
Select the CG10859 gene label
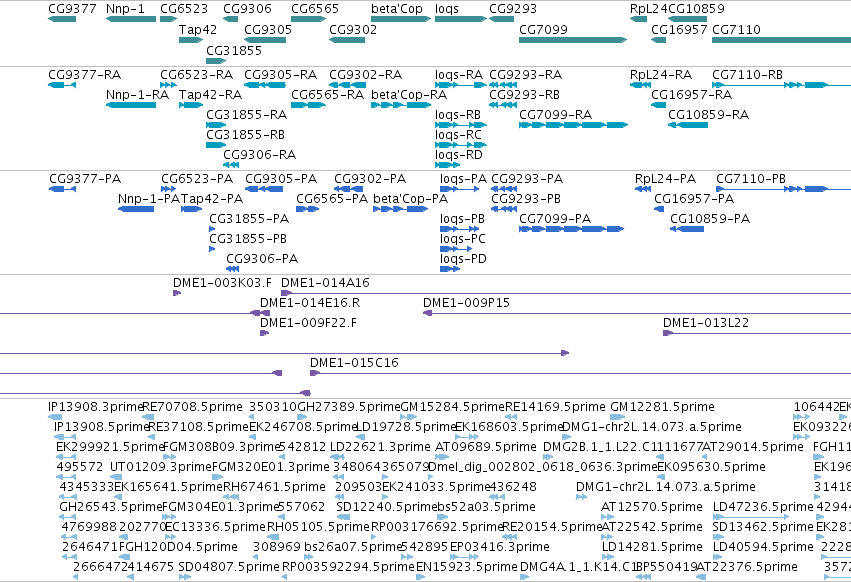[696, 9]
